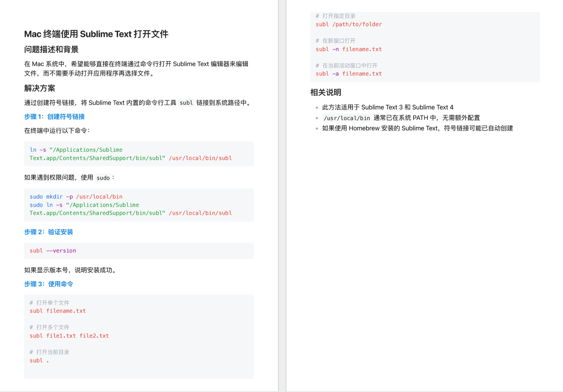Screen dimensions: 563x392
Task: Click the title 'Mac 终端使用 Sublime Text 打开文件'
Action: pyautogui.click(x=96, y=34)
